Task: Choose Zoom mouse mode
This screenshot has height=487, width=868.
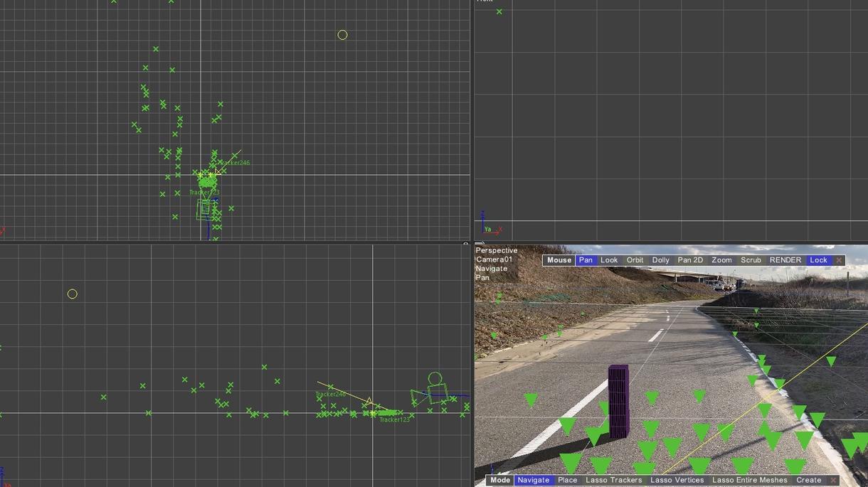Action: 721,260
